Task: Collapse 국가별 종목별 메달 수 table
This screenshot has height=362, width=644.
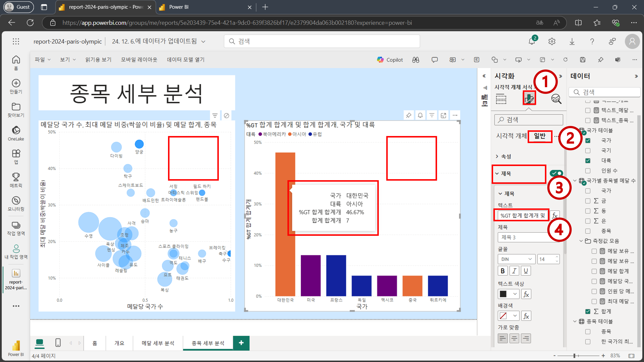Action: click(574, 181)
